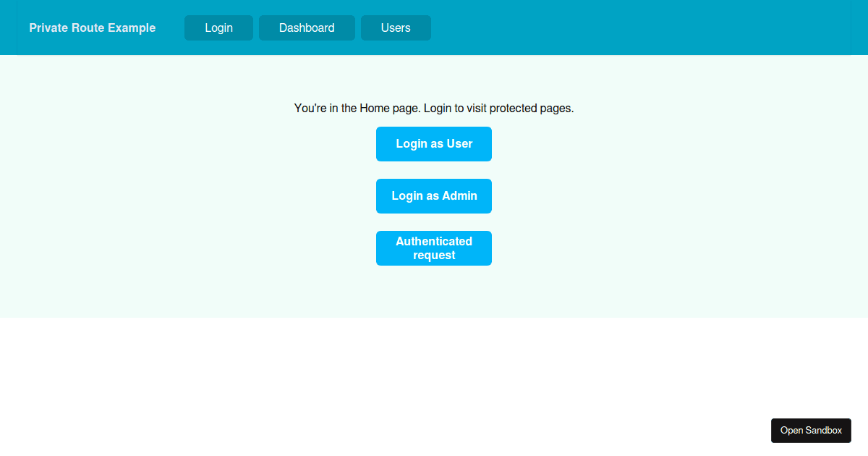Viewport: 868px width, 456px height.
Task: Authenticate as Admin using its button
Action: pyautogui.click(x=433, y=195)
